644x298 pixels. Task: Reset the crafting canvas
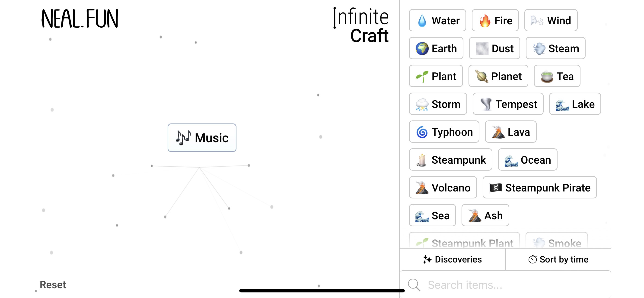53,285
